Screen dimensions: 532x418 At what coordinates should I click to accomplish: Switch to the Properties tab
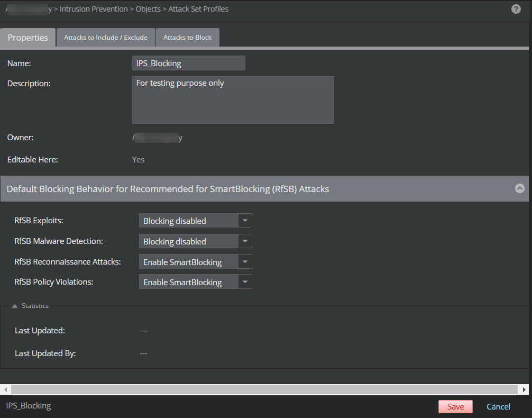[28, 38]
